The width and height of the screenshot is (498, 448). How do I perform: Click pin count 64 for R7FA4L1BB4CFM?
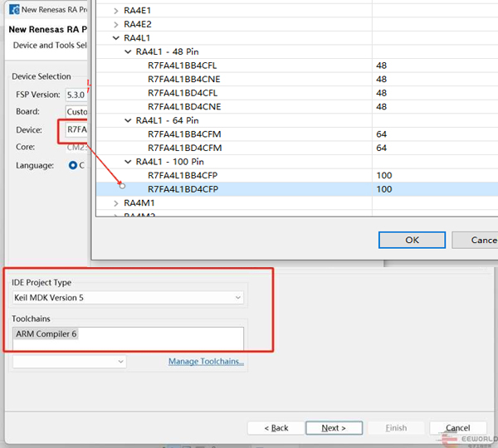[x=381, y=134]
